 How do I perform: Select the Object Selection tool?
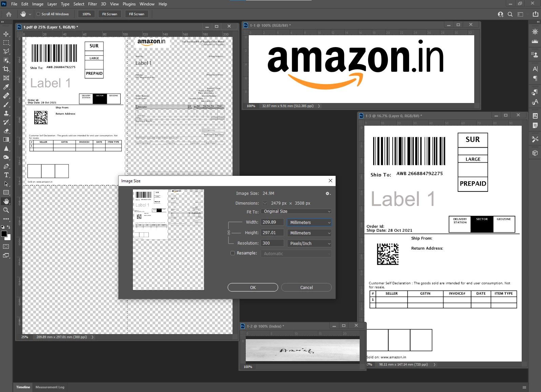point(6,60)
